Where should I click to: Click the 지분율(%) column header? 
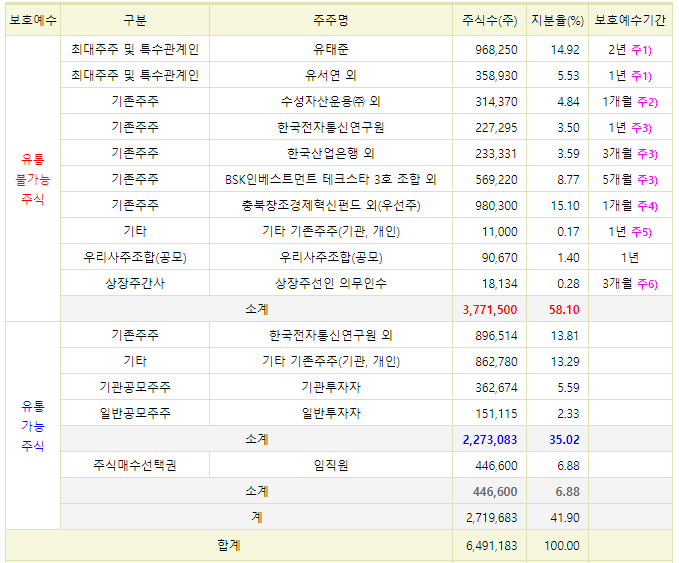pos(557,20)
